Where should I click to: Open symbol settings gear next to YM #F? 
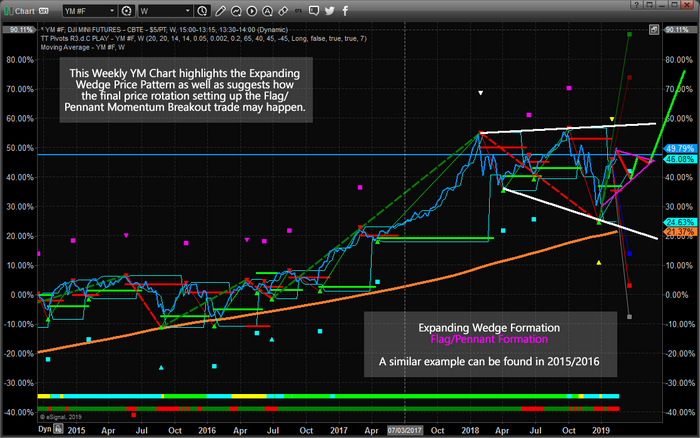(x=127, y=11)
